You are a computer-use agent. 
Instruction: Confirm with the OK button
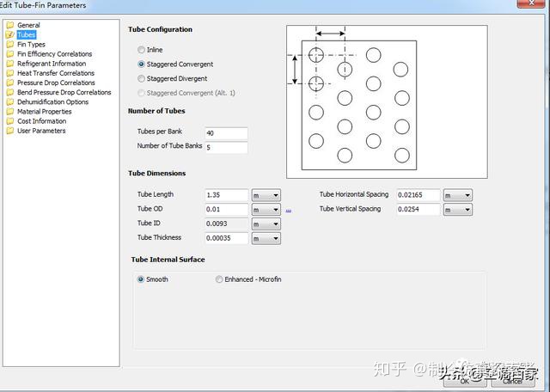(465, 381)
